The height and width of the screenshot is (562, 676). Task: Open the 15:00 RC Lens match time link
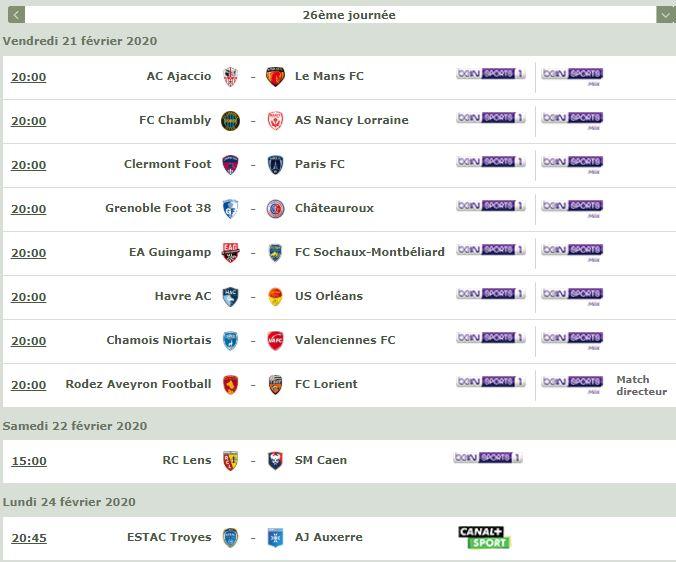click(29, 461)
